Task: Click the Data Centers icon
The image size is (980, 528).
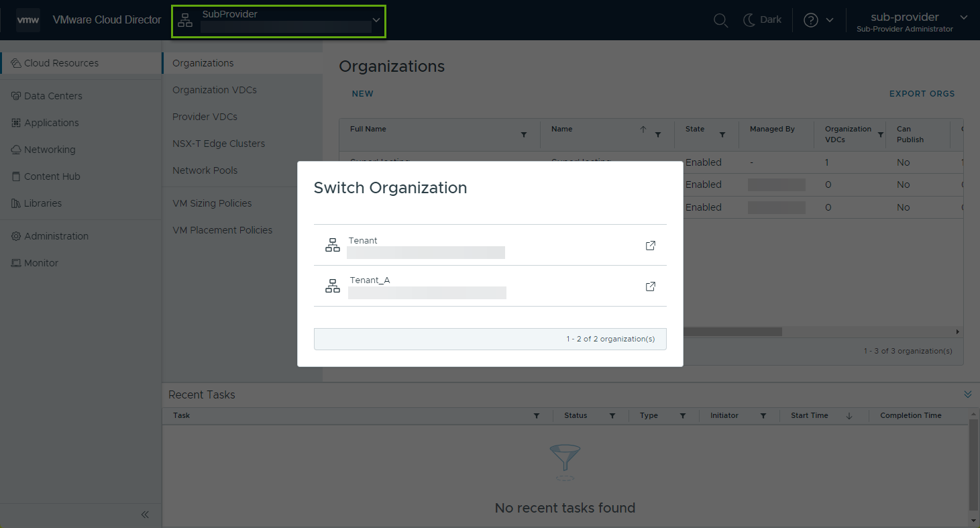Action: [16, 96]
